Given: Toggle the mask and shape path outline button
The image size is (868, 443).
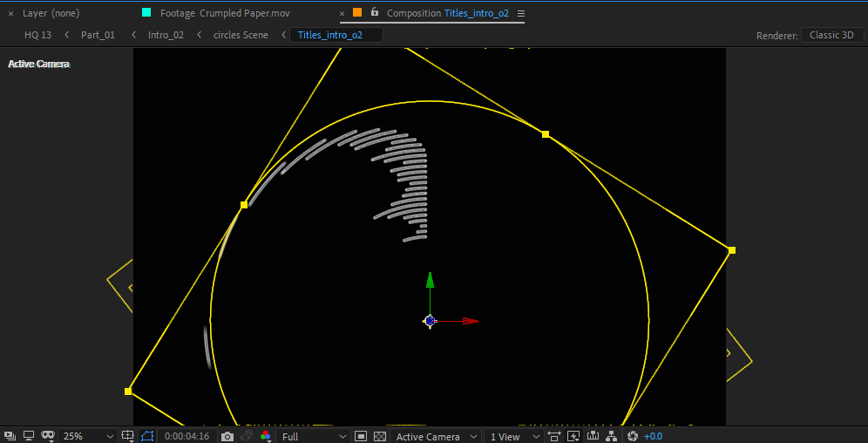Looking at the screenshot, I should tap(146, 436).
